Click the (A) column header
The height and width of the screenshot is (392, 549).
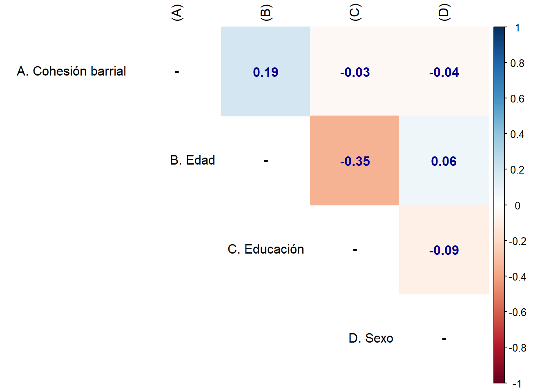coord(176,13)
